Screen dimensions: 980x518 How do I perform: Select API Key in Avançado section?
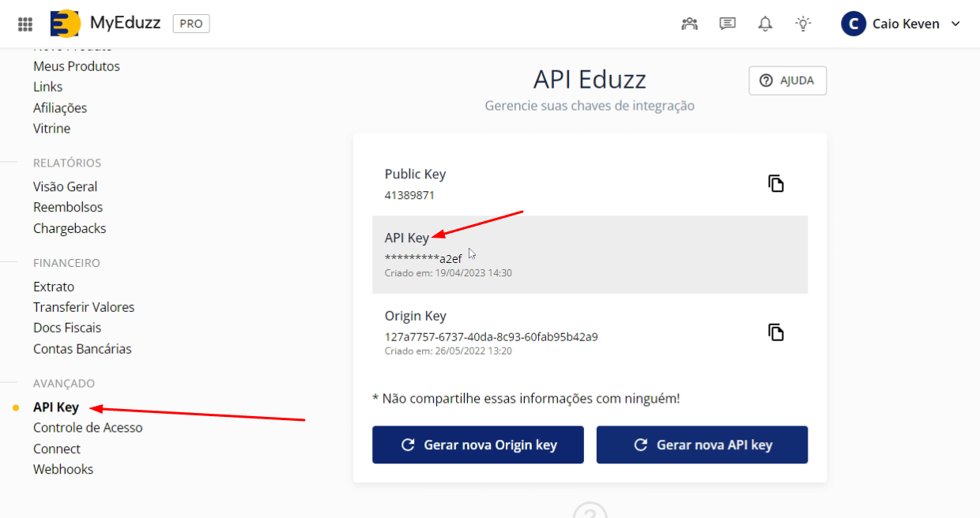coord(56,407)
